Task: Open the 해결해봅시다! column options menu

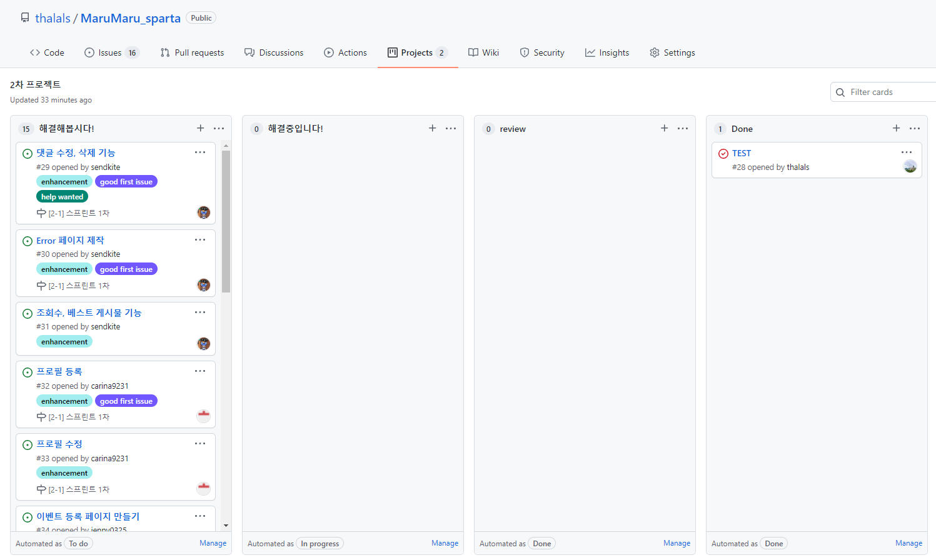Action: coord(219,128)
